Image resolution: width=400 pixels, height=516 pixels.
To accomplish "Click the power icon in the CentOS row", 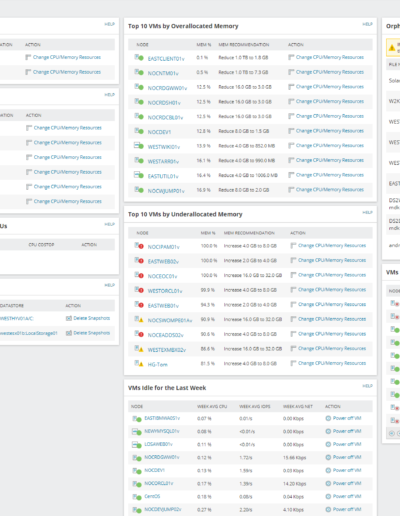I will [x=328, y=496].
